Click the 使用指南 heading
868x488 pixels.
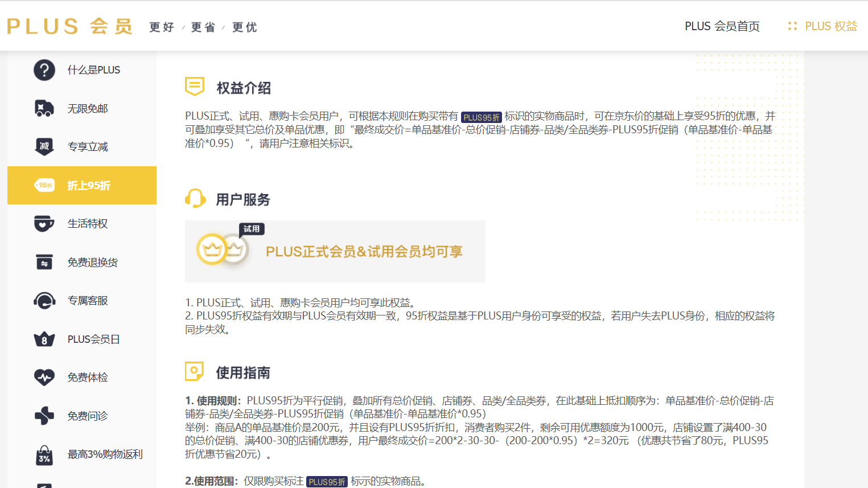tap(243, 372)
